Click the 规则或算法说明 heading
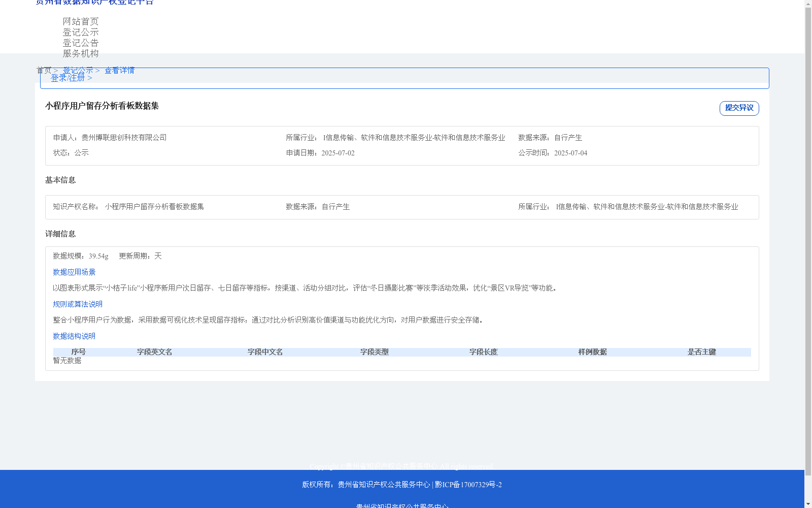This screenshot has height=508, width=812. (78, 304)
